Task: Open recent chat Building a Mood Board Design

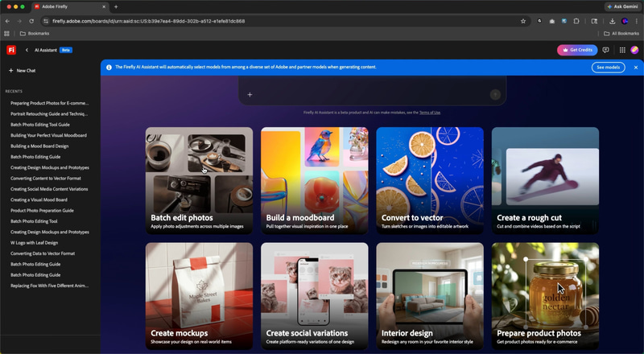Action: coord(39,146)
